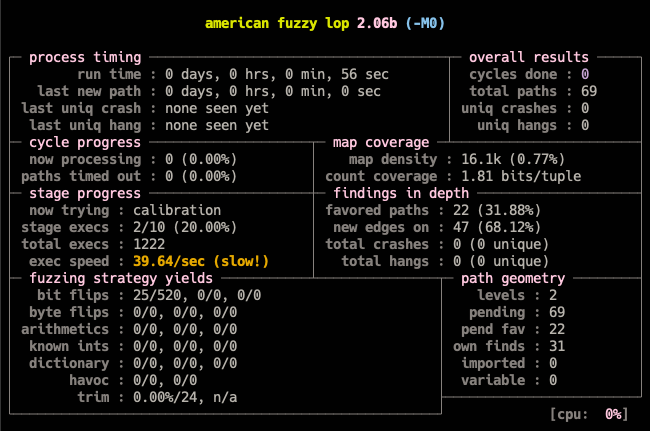Click the cpu usage indicator at bottom right
Image resolution: width=650 pixels, height=431 pixels.
[588, 414]
